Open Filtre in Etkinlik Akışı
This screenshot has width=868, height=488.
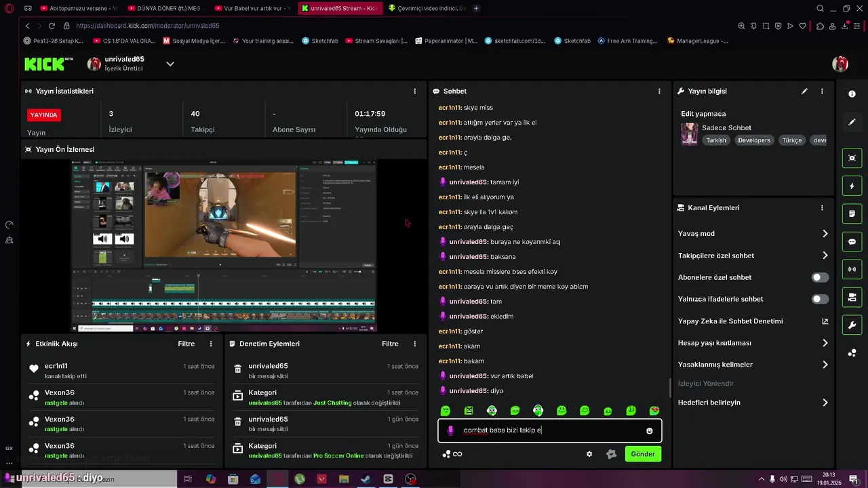click(186, 344)
